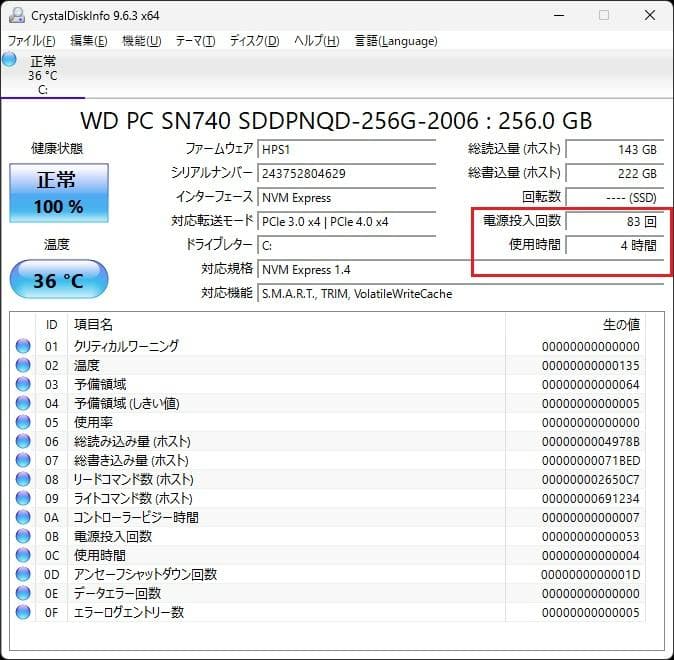674x660 pixels.
Task: Click the blue status orb beside 正常 drive tab
Action: click(x=9, y=59)
